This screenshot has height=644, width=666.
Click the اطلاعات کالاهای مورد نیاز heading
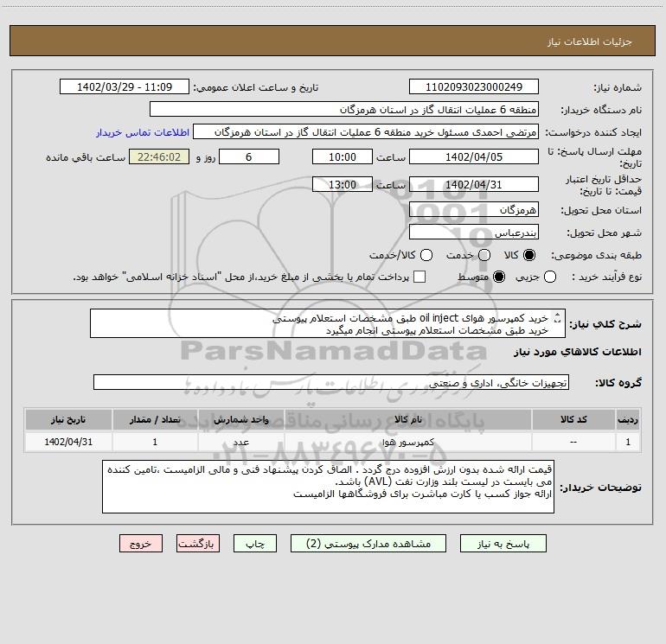point(578,352)
